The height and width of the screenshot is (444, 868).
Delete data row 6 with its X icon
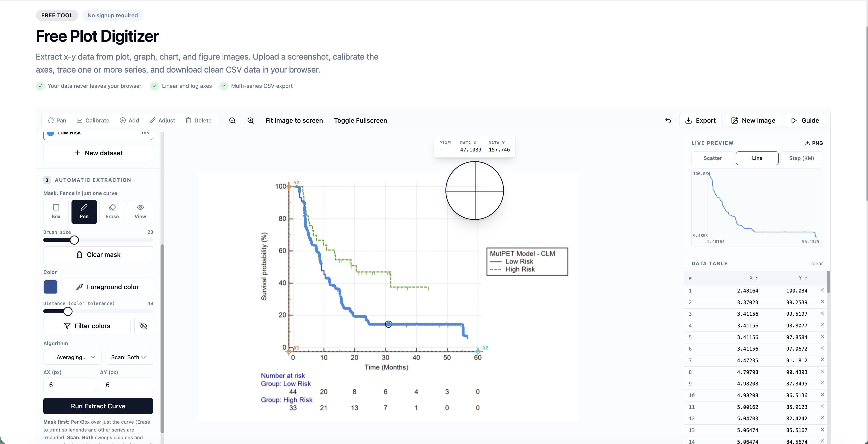(x=822, y=348)
